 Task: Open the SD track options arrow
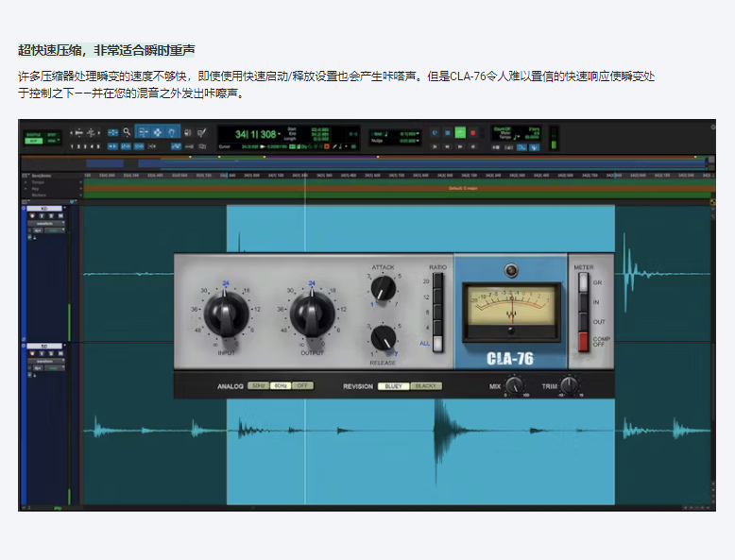(x=64, y=346)
